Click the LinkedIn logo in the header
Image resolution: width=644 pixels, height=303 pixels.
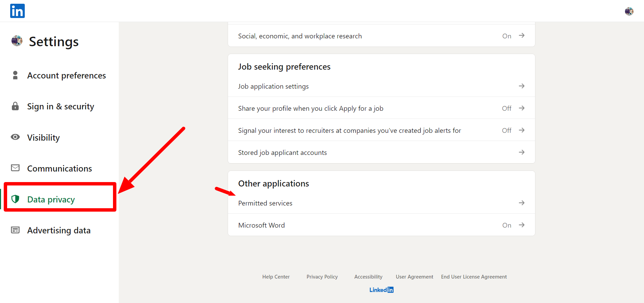(x=17, y=11)
